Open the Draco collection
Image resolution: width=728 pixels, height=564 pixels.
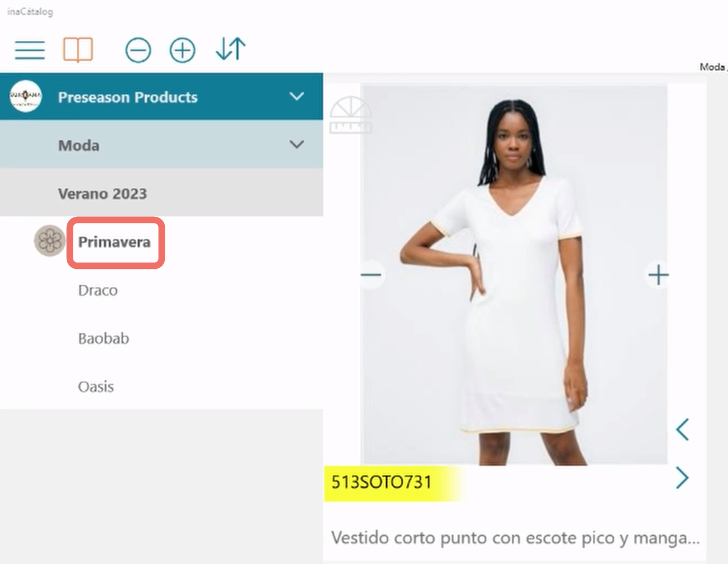coord(98,290)
